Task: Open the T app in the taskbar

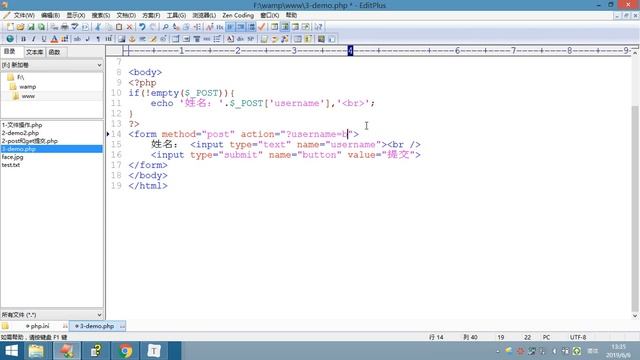Action: pyautogui.click(x=154, y=351)
